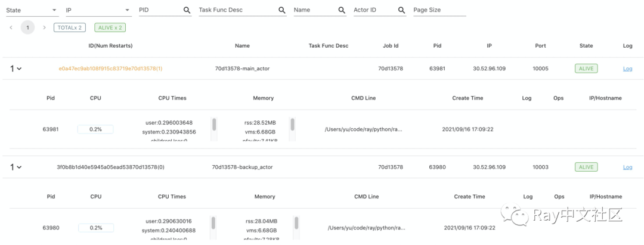
Task: Click the Actor ID search icon
Action: [401, 10]
